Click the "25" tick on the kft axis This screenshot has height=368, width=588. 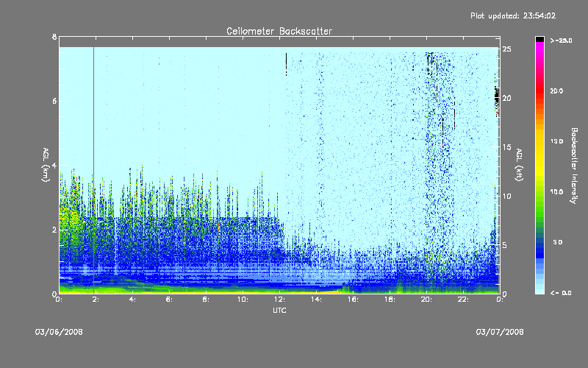506,49
